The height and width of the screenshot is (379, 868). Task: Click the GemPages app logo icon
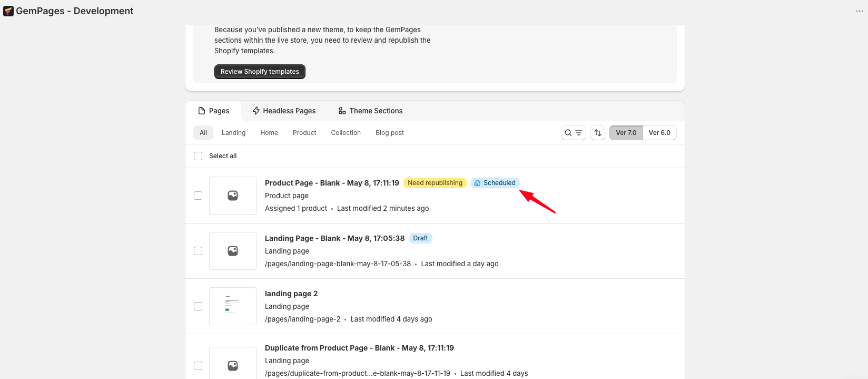(8, 11)
